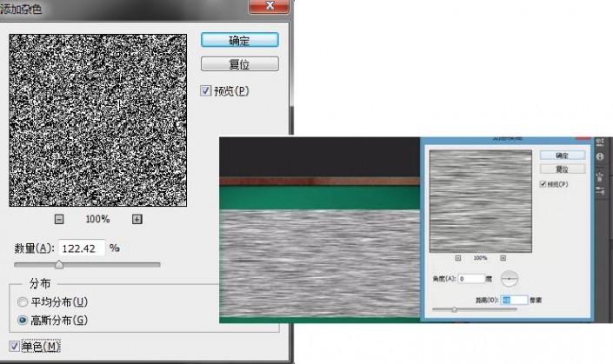
Task: Select 高斯分布(G) radio button
Action: pos(23,321)
